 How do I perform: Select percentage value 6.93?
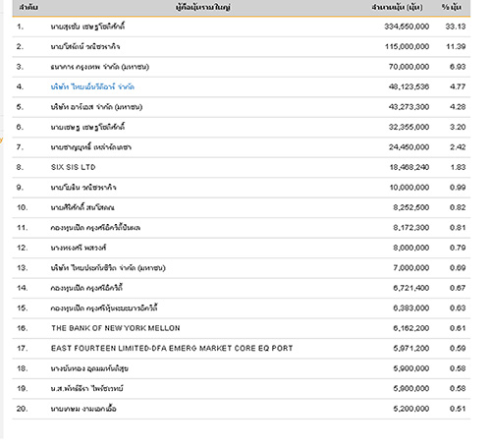click(x=458, y=67)
